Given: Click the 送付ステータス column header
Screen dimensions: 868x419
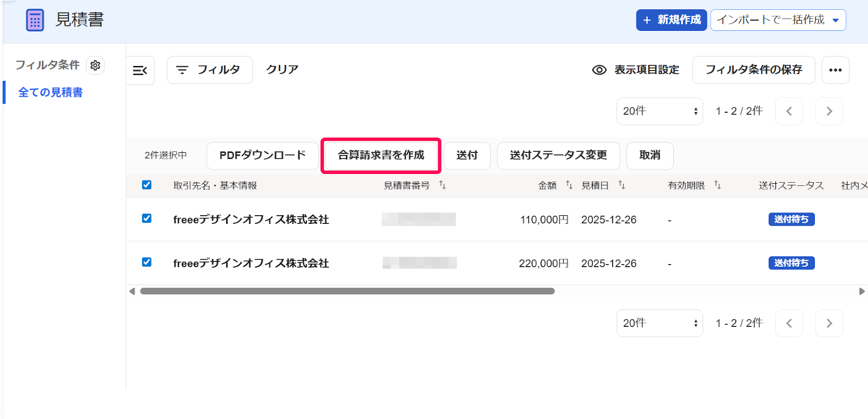Looking at the screenshot, I should [x=791, y=185].
